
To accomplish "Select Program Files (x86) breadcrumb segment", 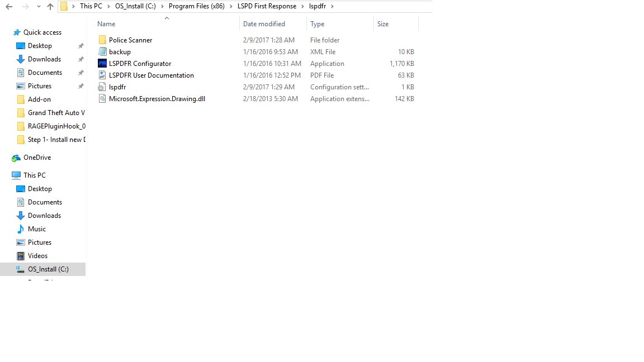I will [196, 6].
